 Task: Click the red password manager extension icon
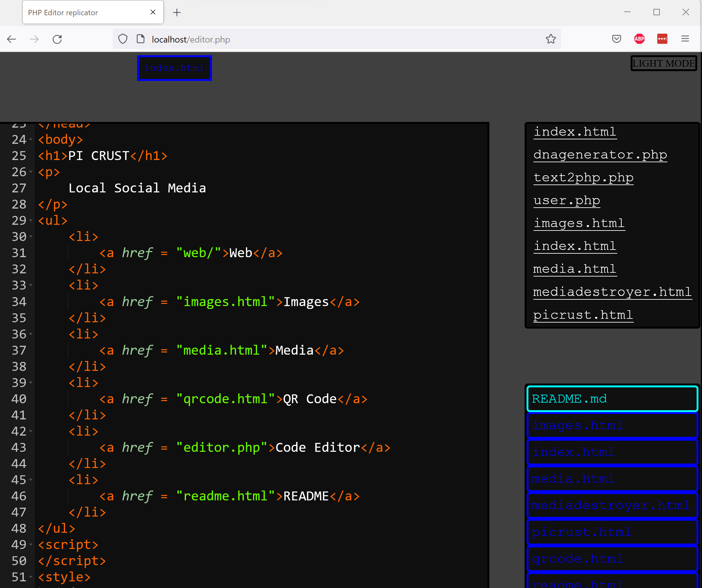[x=662, y=39]
